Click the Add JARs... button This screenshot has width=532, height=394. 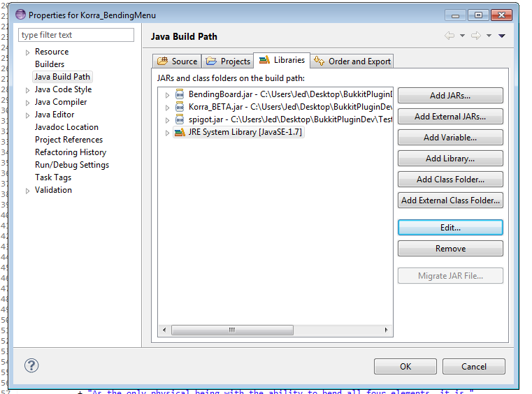(450, 96)
